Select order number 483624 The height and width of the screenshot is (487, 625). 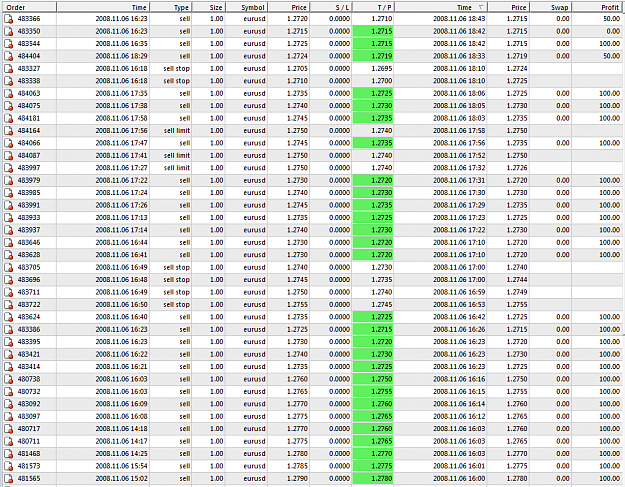pyautogui.click(x=29, y=317)
